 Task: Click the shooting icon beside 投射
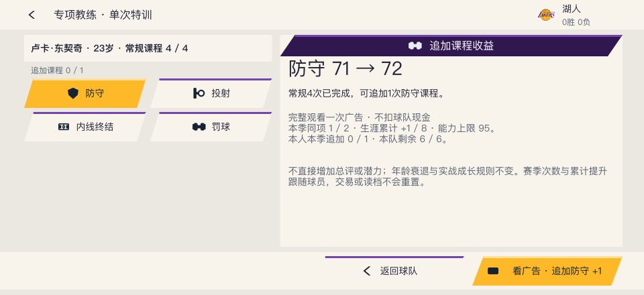pyautogui.click(x=199, y=94)
